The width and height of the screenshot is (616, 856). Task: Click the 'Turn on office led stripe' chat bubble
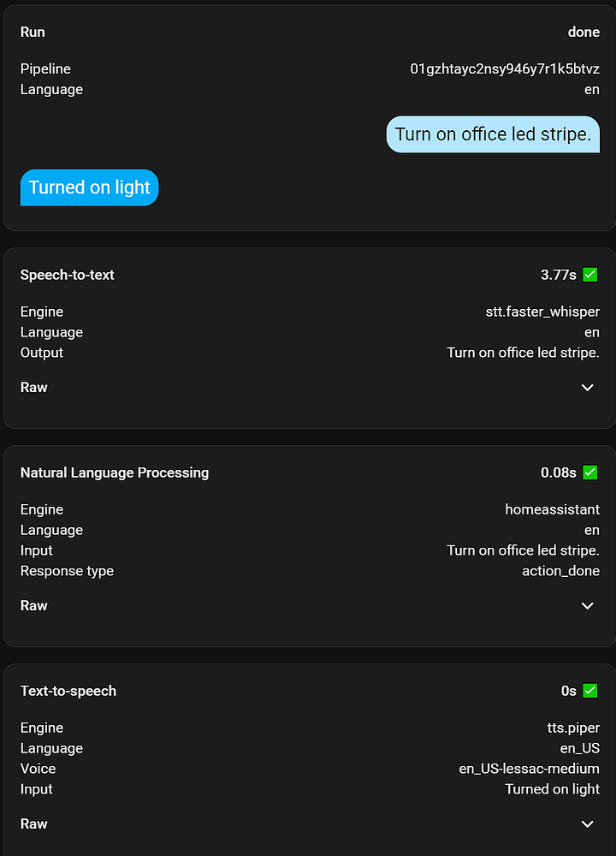tap(492, 134)
